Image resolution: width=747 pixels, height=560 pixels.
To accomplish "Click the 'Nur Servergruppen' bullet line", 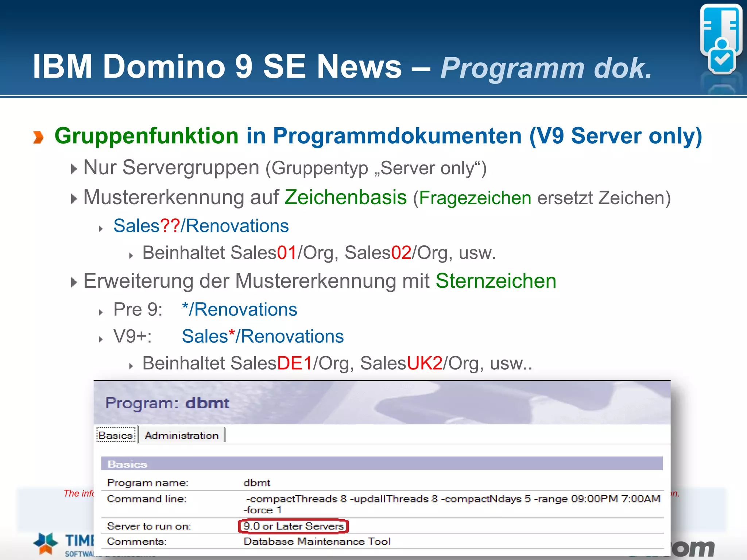I will 285,168.
